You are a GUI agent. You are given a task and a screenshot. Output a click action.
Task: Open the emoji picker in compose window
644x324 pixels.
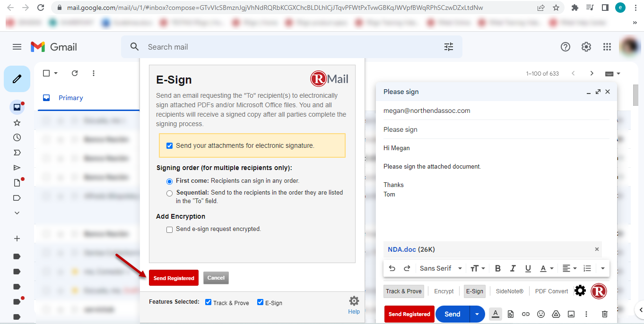[540, 314]
